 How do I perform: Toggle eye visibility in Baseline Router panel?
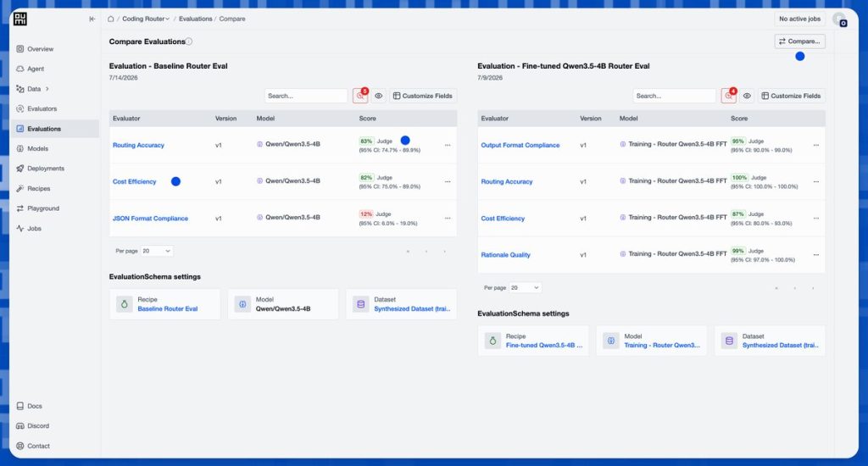click(x=379, y=96)
